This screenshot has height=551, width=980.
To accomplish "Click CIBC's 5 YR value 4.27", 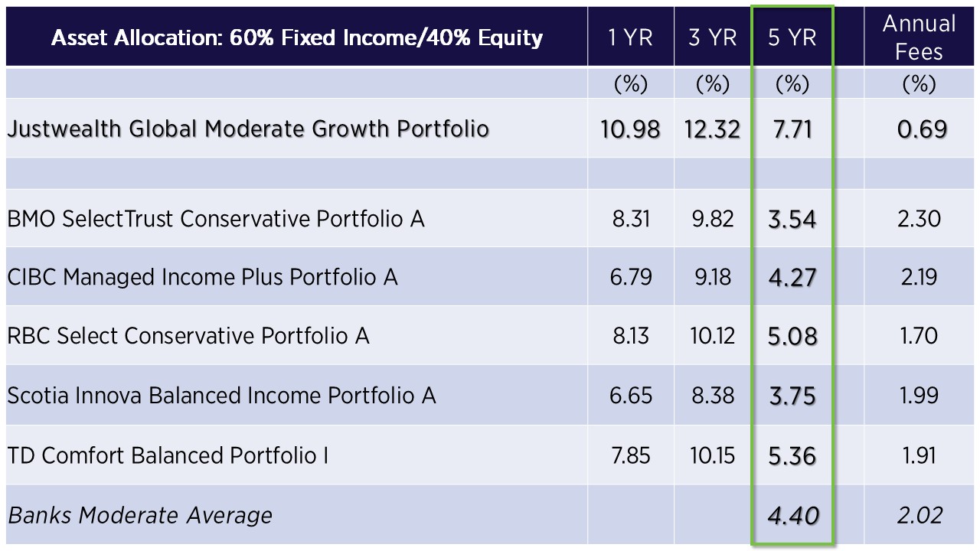I will (x=792, y=277).
